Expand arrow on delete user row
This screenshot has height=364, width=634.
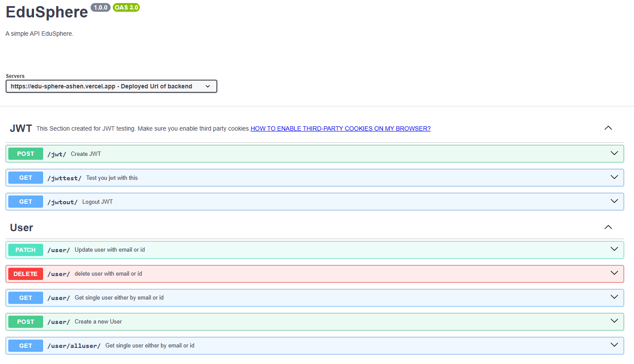(614, 273)
